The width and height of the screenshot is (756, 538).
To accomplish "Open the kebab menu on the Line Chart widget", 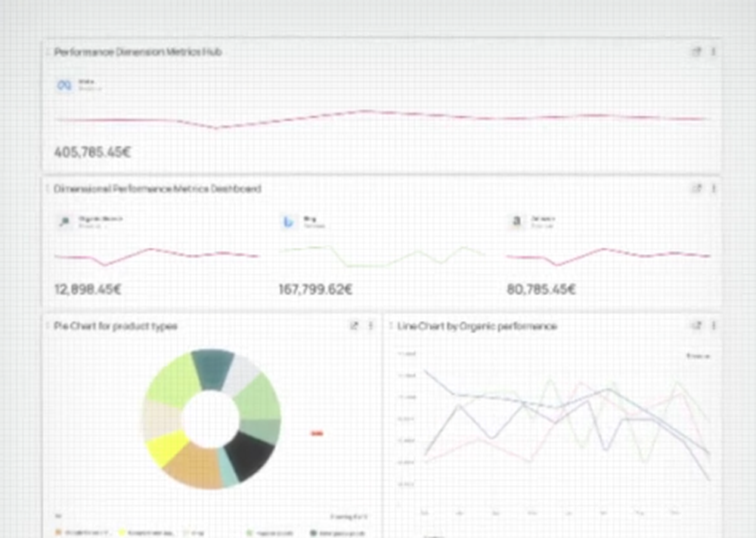I will point(713,326).
